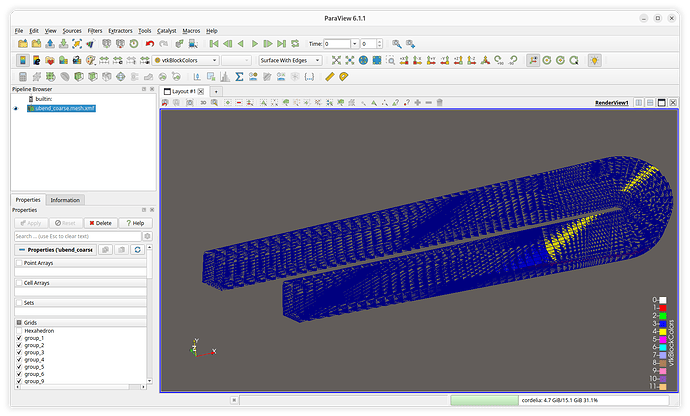Click the Delete button

(101, 223)
